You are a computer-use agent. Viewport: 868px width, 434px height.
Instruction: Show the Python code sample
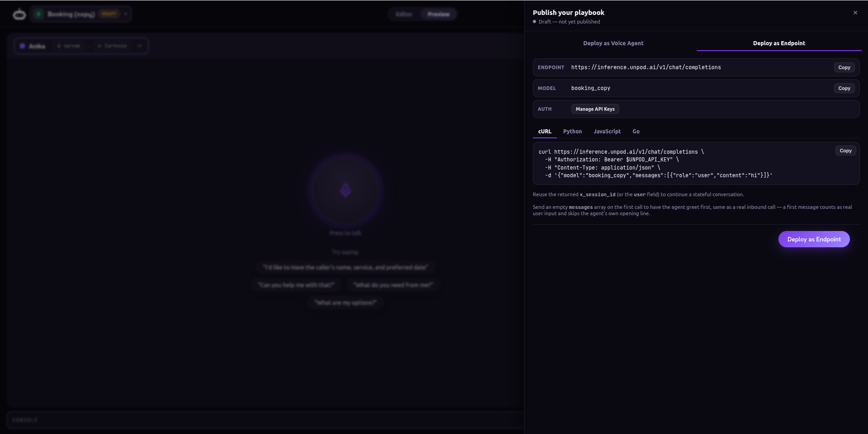(x=572, y=132)
